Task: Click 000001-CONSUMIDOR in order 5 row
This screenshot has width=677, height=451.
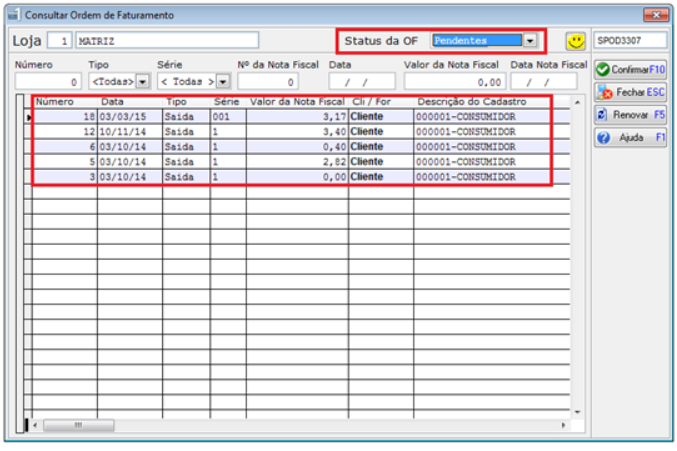Action: (x=465, y=162)
